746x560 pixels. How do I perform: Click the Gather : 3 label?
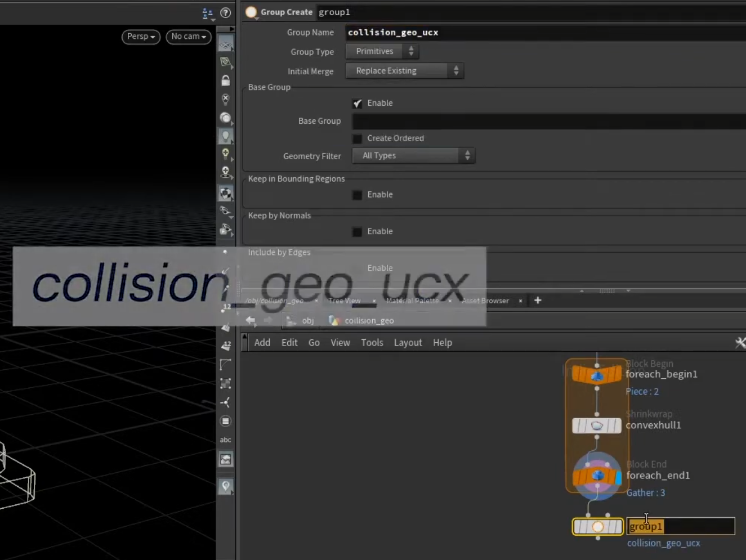tap(646, 493)
